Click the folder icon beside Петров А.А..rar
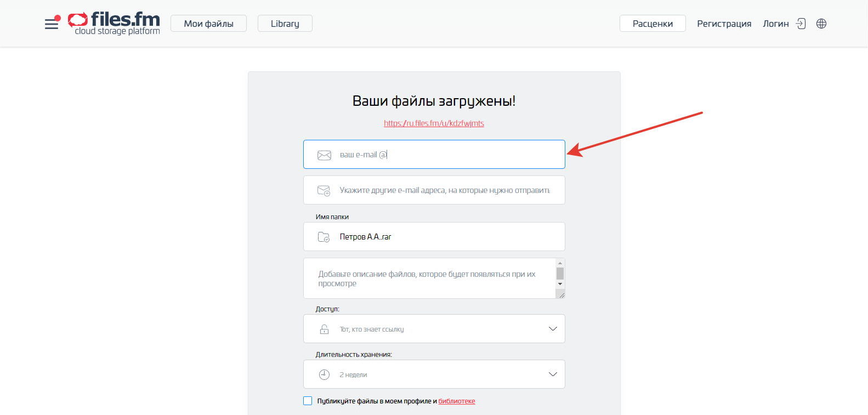This screenshot has width=868, height=415. (x=324, y=237)
